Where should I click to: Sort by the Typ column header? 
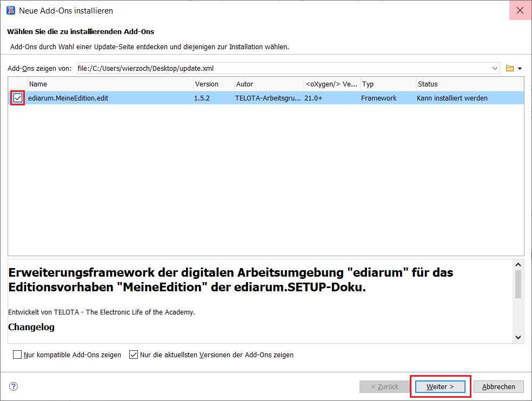click(388, 84)
